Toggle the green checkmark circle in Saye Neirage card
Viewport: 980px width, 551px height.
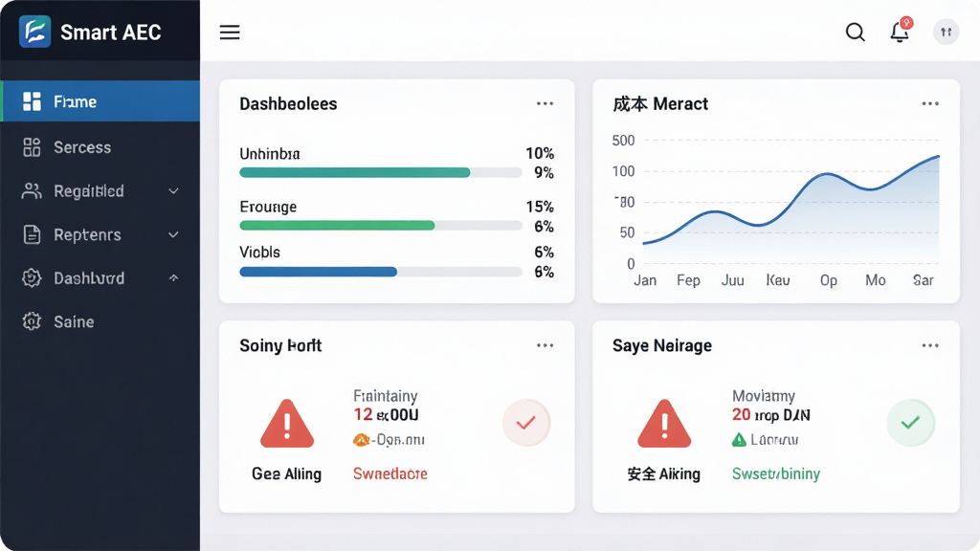(911, 423)
